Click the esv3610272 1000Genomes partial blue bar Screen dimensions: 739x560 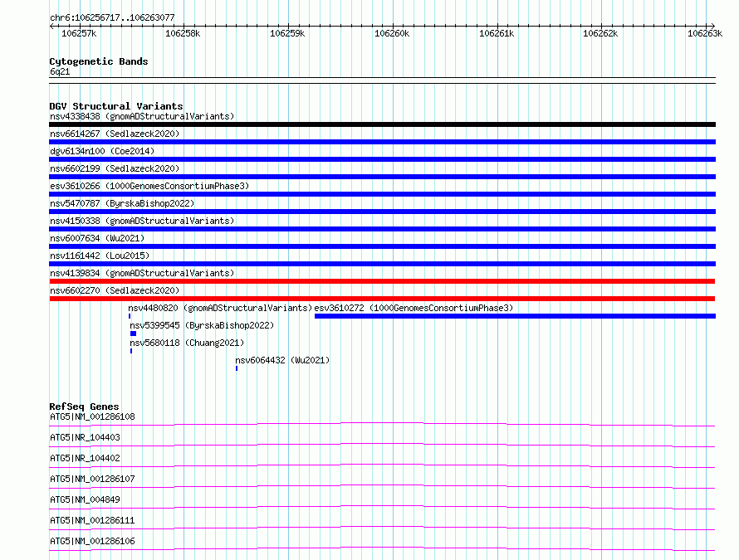[515, 316]
